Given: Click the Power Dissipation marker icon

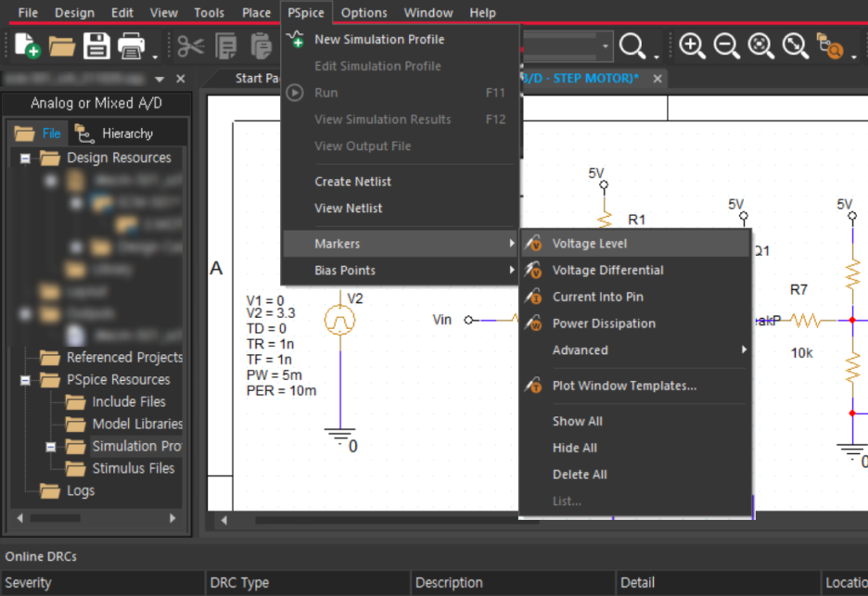Looking at the screenshot, I should [x=533, y=323].
